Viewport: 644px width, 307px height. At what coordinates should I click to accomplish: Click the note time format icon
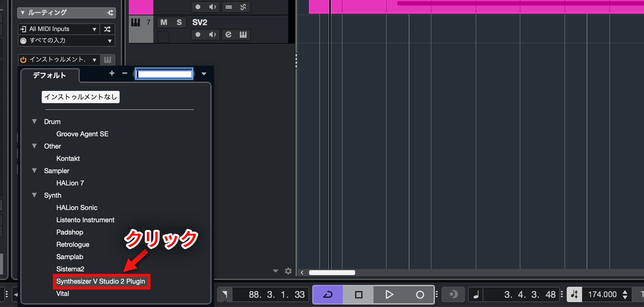476,295
